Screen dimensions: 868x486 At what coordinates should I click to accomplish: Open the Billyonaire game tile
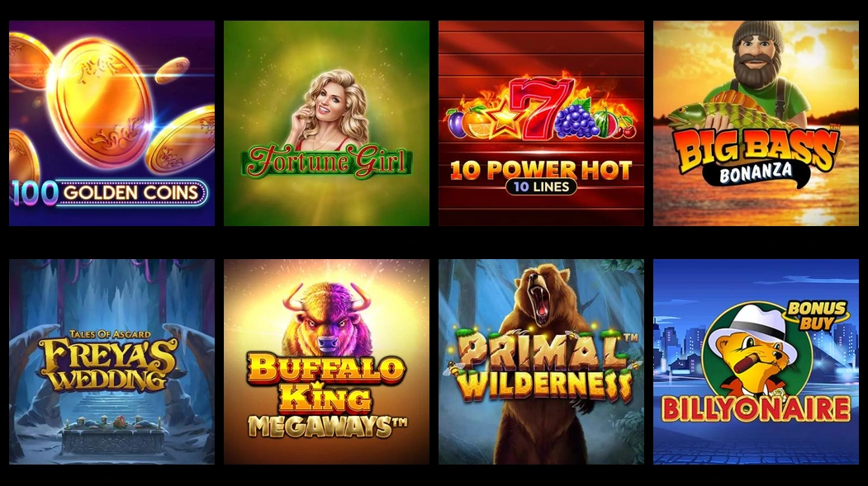tap(757, 361)
